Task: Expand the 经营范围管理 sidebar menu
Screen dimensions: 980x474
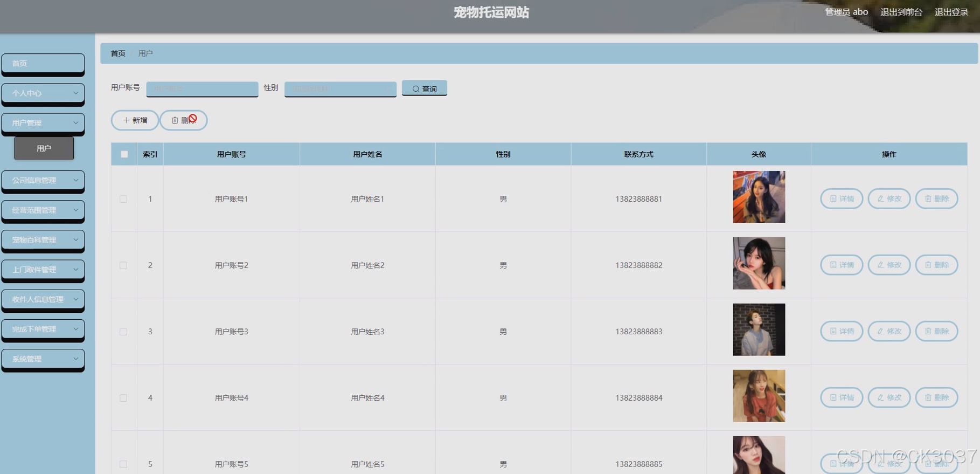Action: tap(43, 210)
